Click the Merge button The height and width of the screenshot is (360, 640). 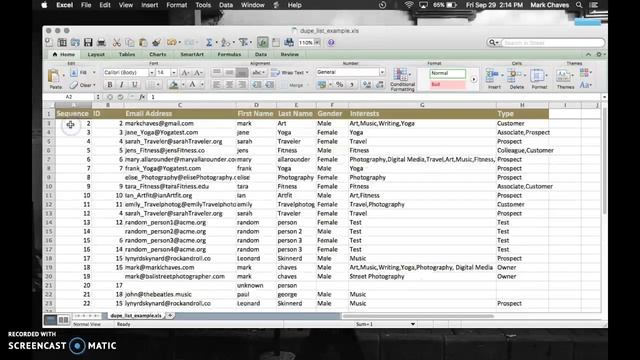296,85
